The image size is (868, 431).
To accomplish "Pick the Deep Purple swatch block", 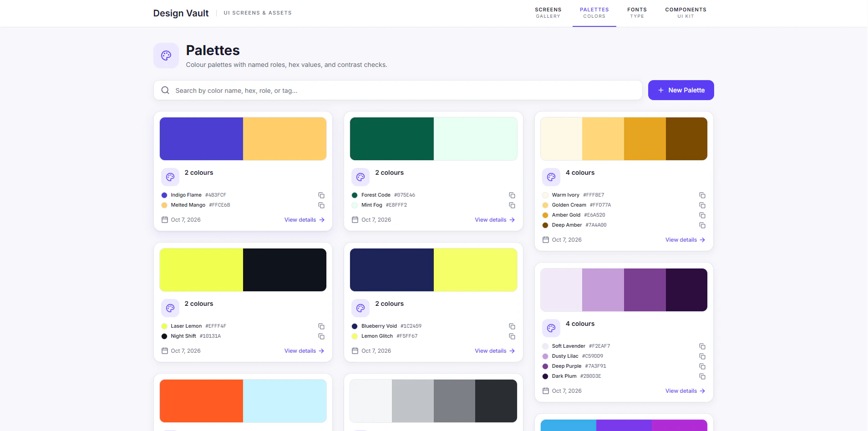I will (x=645, y=290).
